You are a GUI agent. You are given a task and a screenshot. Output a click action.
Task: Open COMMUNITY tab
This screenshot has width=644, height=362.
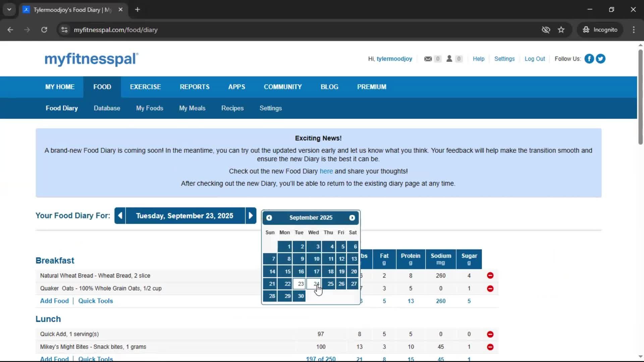tap(283, 87)
